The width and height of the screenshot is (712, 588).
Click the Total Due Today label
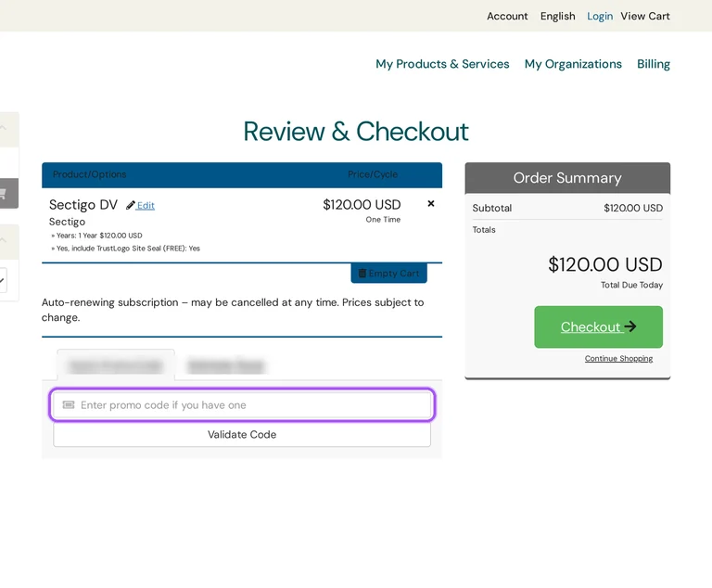(x=631, y=285)
